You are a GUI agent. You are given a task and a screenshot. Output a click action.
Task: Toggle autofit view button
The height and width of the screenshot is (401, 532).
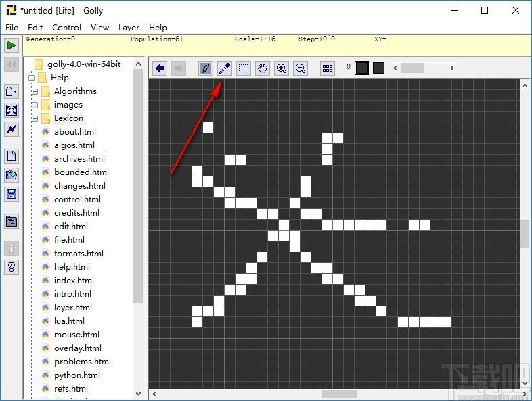pyautogui.click(x=12, y=110)
